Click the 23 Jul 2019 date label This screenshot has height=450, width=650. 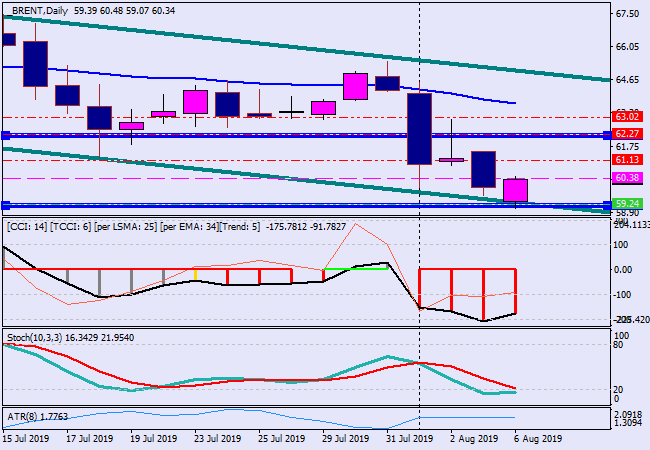[217, 438]
